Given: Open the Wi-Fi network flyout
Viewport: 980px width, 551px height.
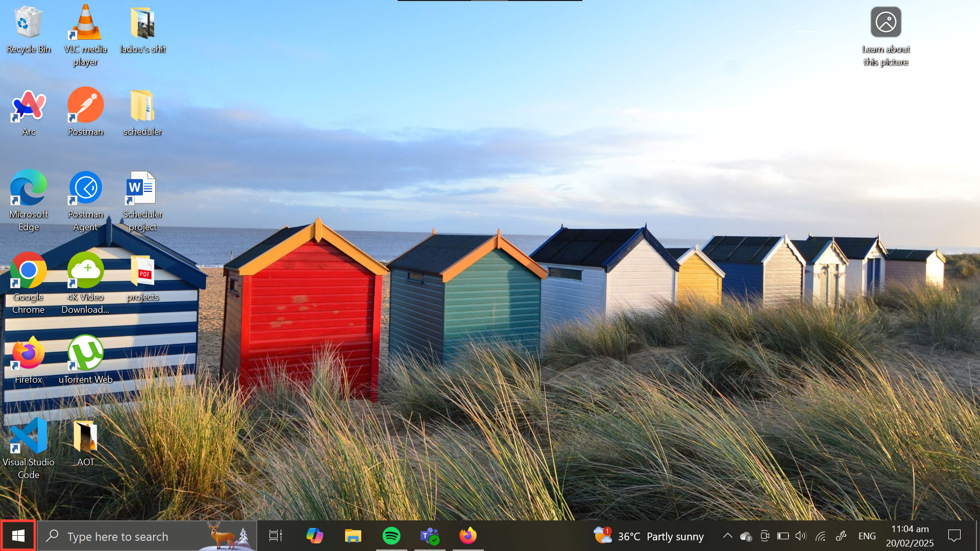Looking at the screenshot, I should (820, 536).
